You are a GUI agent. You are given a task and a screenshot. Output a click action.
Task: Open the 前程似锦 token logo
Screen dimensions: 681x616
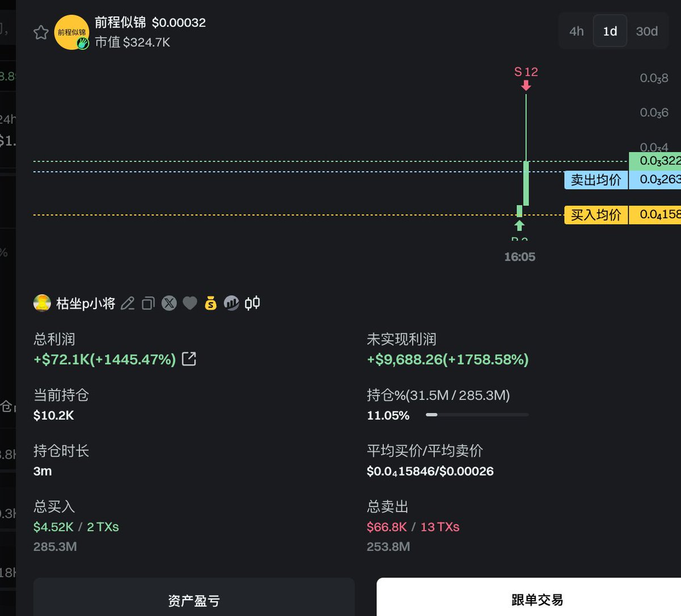tap(72, 32)
